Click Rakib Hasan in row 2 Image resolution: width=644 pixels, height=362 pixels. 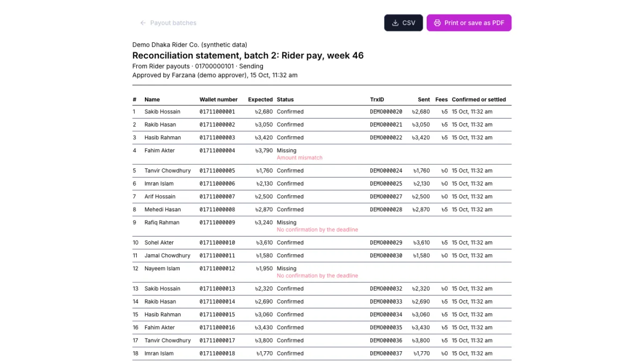click(160, 125)
